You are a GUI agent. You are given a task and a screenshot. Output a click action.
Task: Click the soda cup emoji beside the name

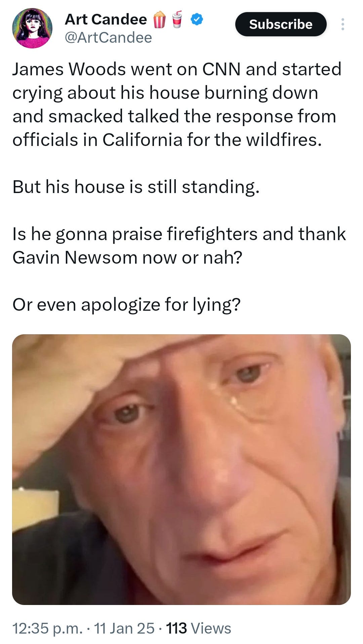tap(177, 19)
